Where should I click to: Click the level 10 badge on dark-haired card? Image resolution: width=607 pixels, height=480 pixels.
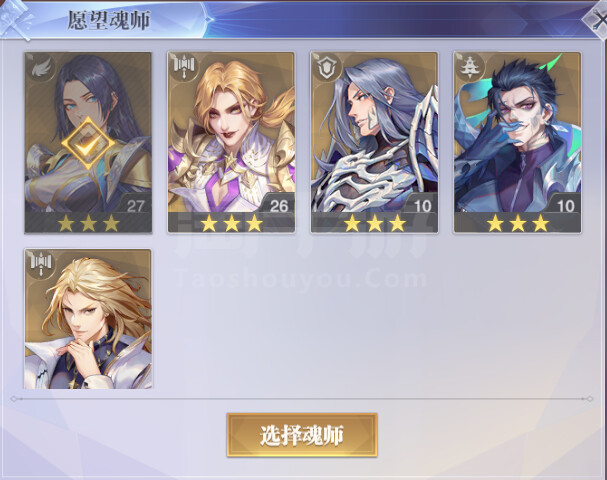(565, 205)
